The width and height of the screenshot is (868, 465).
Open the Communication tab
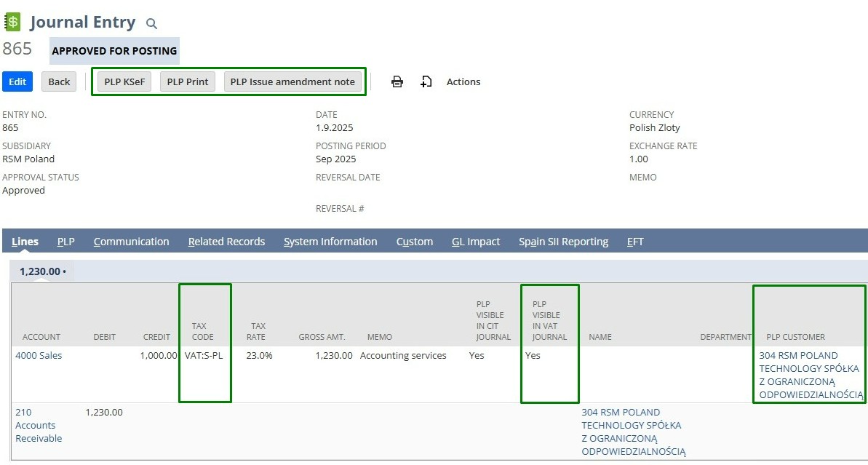coord(131,242)
